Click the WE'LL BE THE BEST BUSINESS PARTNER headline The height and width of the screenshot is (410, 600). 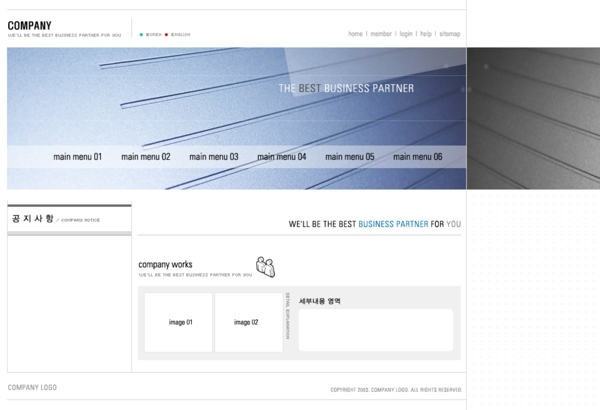pyautogui.click(x=375, y=224)
